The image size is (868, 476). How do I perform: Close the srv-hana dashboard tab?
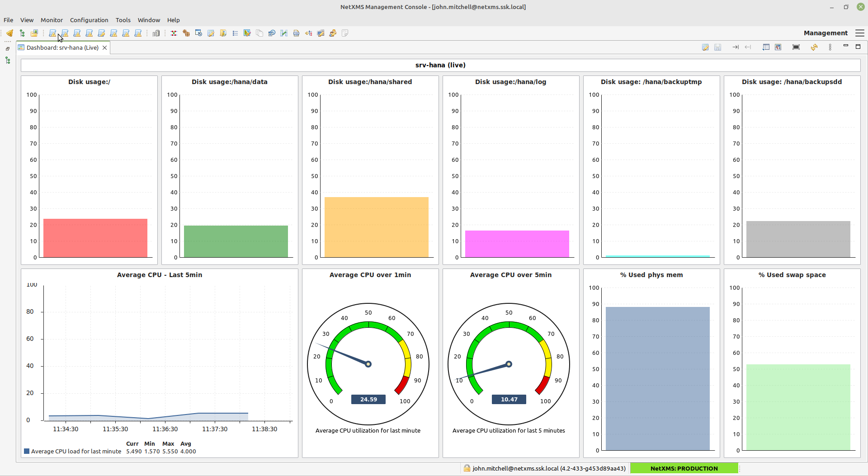(x=104, y=47)
